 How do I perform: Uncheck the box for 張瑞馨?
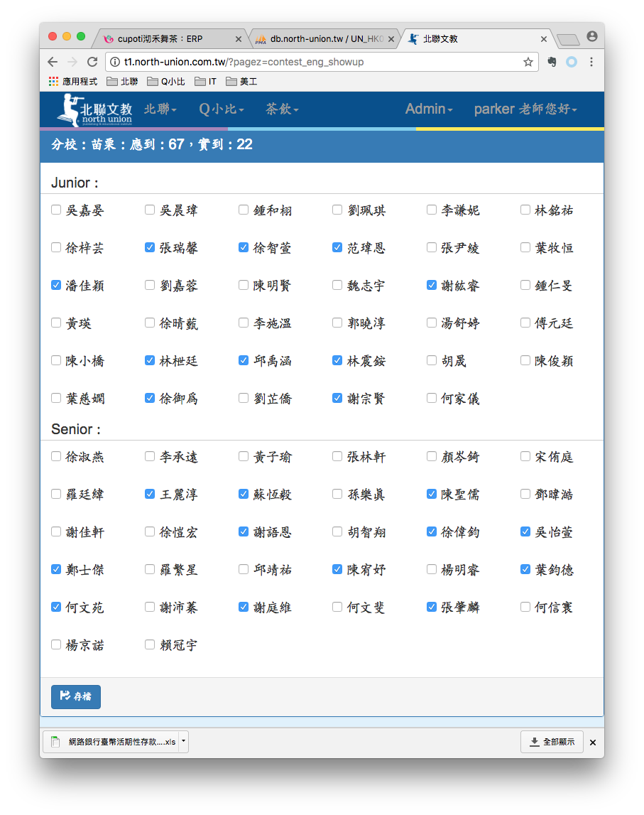150,247
